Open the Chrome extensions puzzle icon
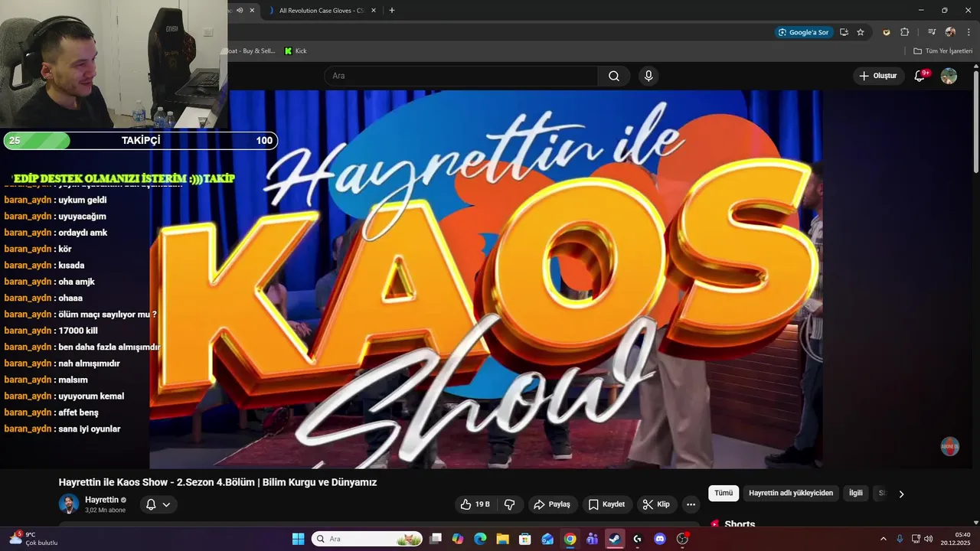The image size is (980, 551). pyautogui.click(x=904, y=32)
